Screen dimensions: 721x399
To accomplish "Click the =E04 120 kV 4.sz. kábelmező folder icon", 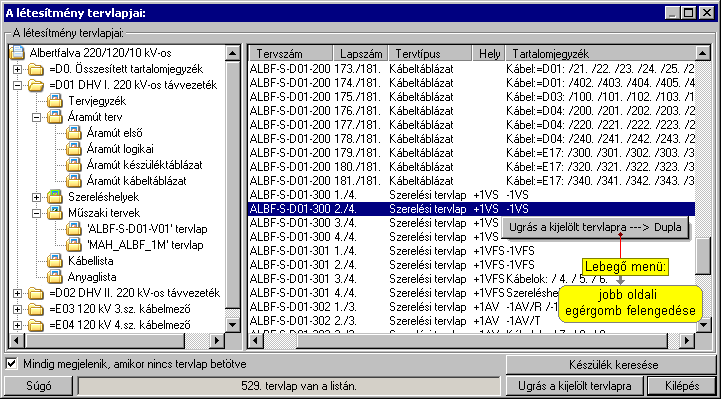I will click(35, 325).
